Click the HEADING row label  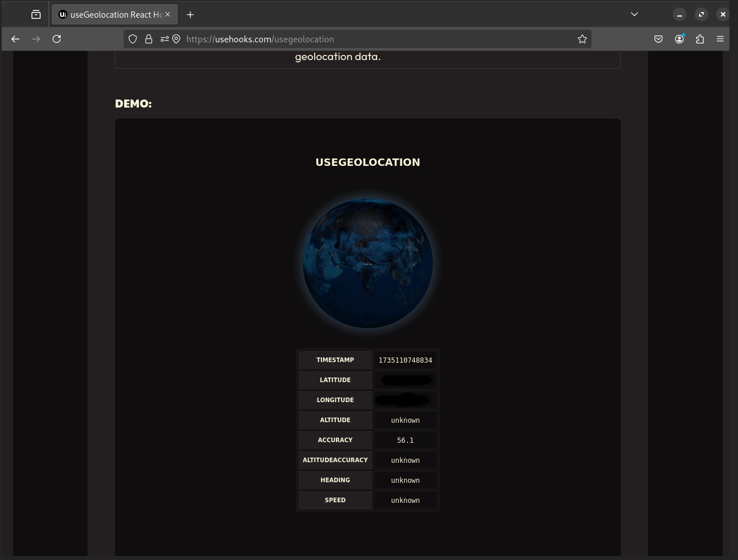(x=335, y=480)
